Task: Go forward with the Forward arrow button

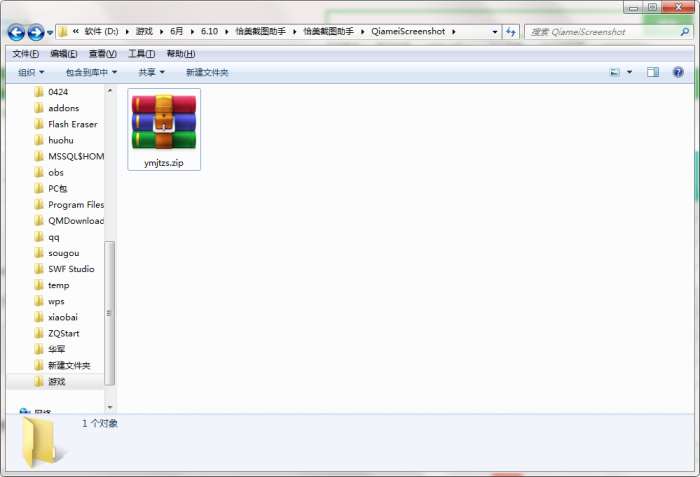Action: 36,32
